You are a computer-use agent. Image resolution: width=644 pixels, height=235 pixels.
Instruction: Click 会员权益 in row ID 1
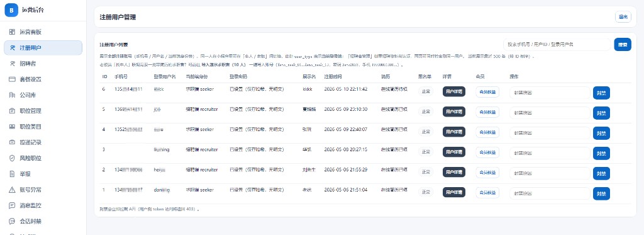(487, 192)
